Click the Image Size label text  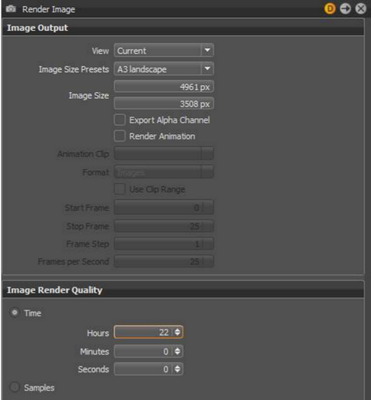coord(89,95)
